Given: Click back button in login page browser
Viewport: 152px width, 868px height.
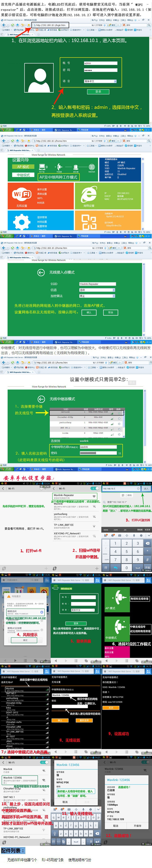Looking at the screenshot, I should point(4,25).
